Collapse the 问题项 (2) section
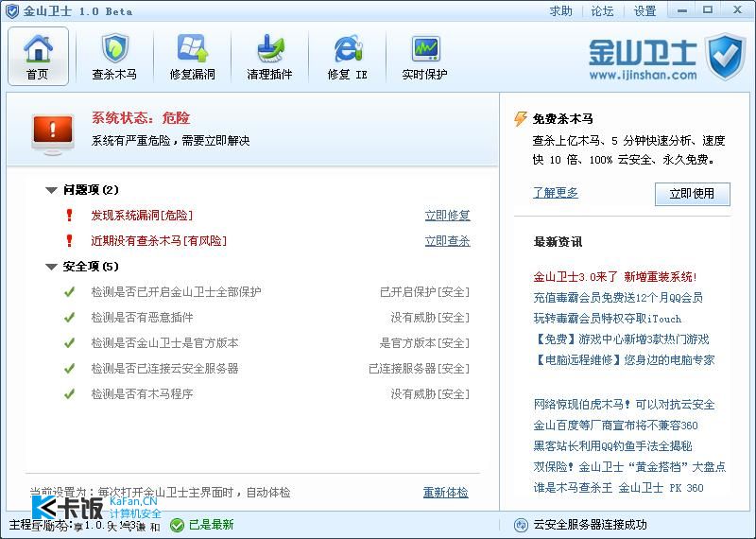This screenshot has width=756, height=539. coord(52,190)
